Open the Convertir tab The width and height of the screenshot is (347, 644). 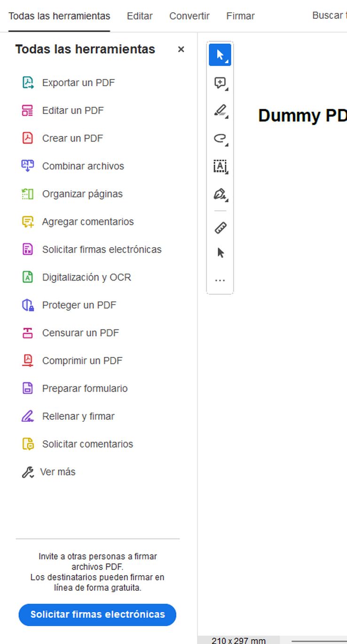coord(189,16)
